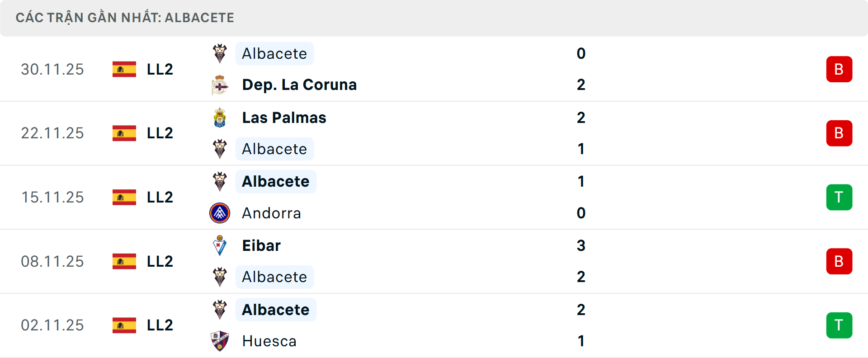Click the 'Các trận gần nhất: Albacete' header
The width and height of the screenshot is (868, 358).
(125, 18)
